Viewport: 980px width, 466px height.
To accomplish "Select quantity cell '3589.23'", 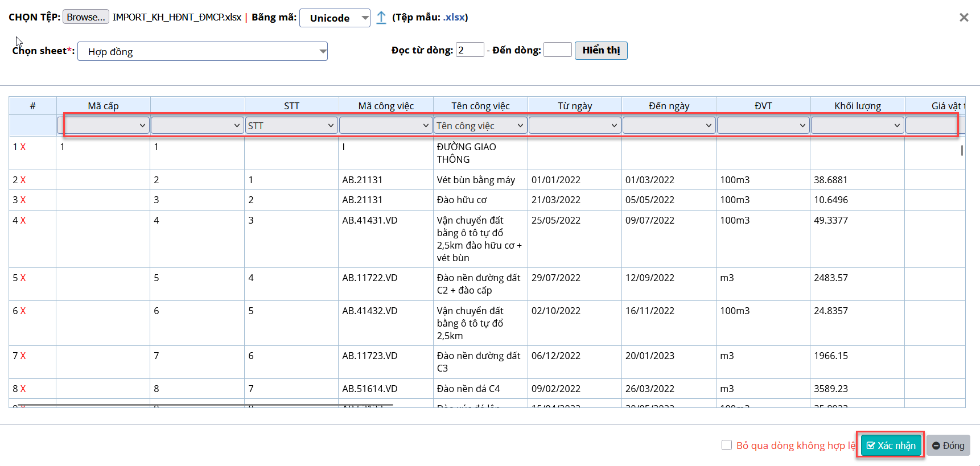I will point(858,389).
